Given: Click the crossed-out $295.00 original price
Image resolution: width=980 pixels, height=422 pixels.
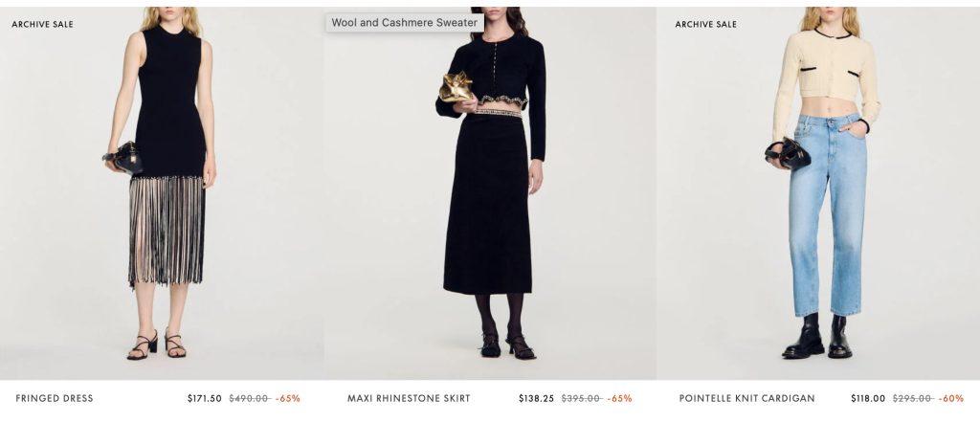Looking at the screenshot, I should (x=913, y=398).
